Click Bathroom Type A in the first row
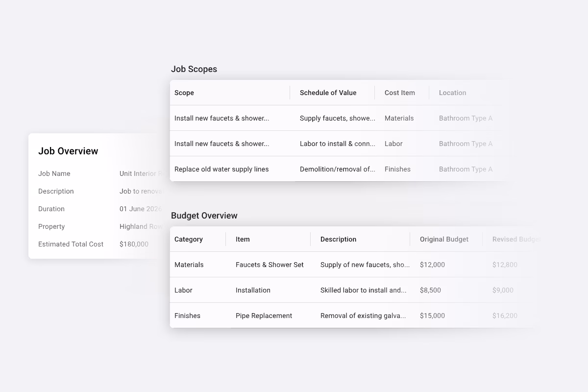The width and height of the screenshot is (588, 392). pyautogui.click(x=465, y=118)
